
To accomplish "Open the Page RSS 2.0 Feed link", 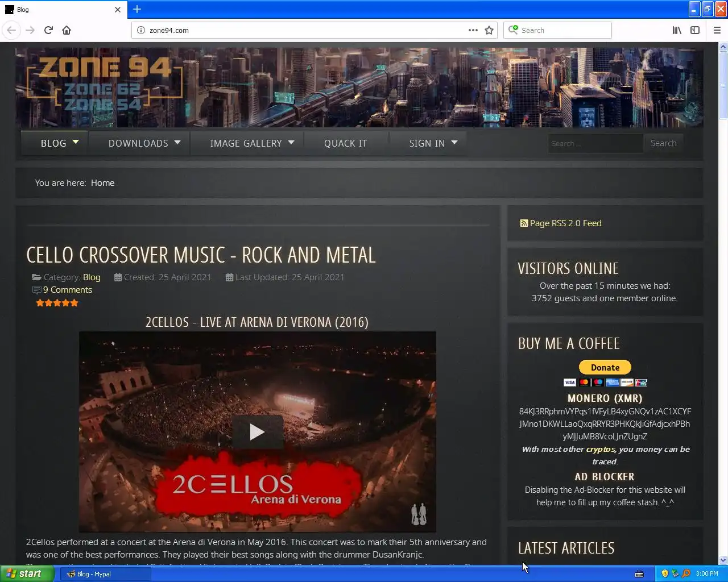I will pyautogui.click(x=565, y=223).
